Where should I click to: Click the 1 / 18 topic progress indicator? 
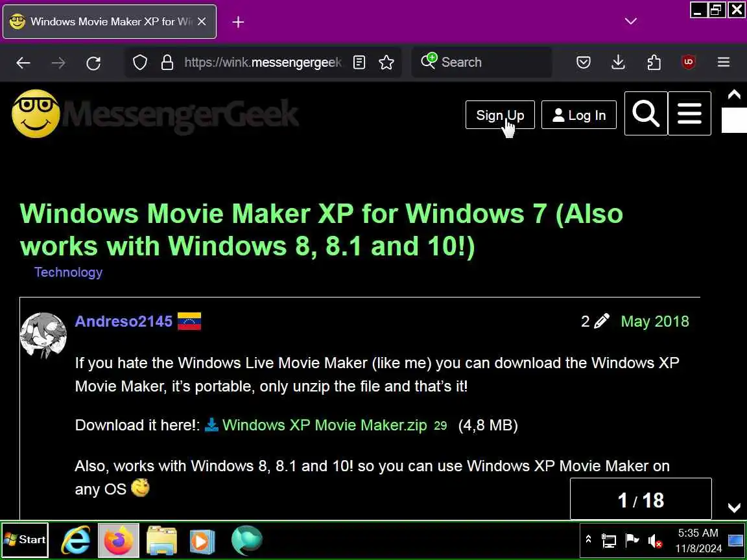[641, 500]
